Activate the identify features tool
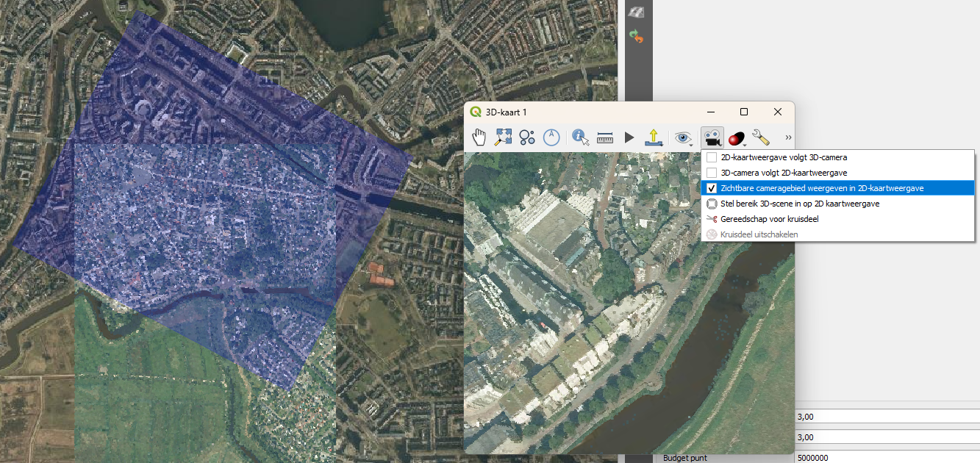Screen dimensions: 980x463 click(x=581, y=137)
